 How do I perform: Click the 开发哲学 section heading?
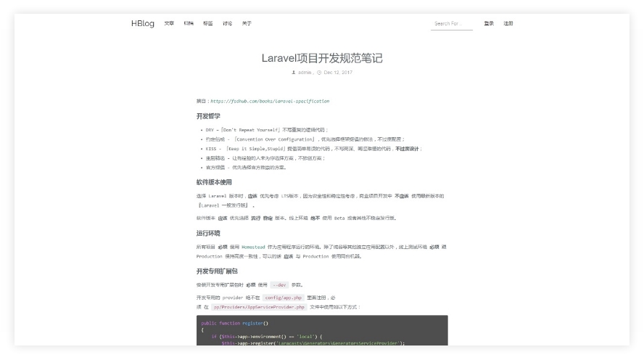pyautogui.click(x=208, y=116)
